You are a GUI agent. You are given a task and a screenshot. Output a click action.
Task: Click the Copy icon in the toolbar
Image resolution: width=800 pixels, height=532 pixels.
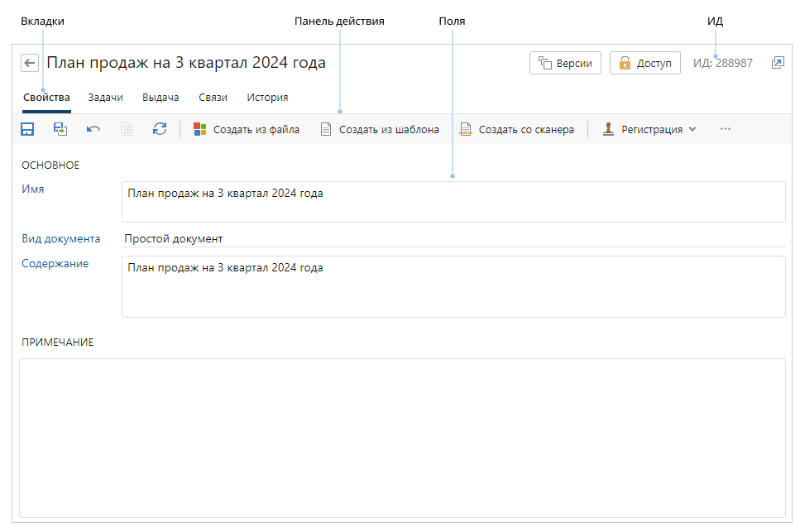127,129
